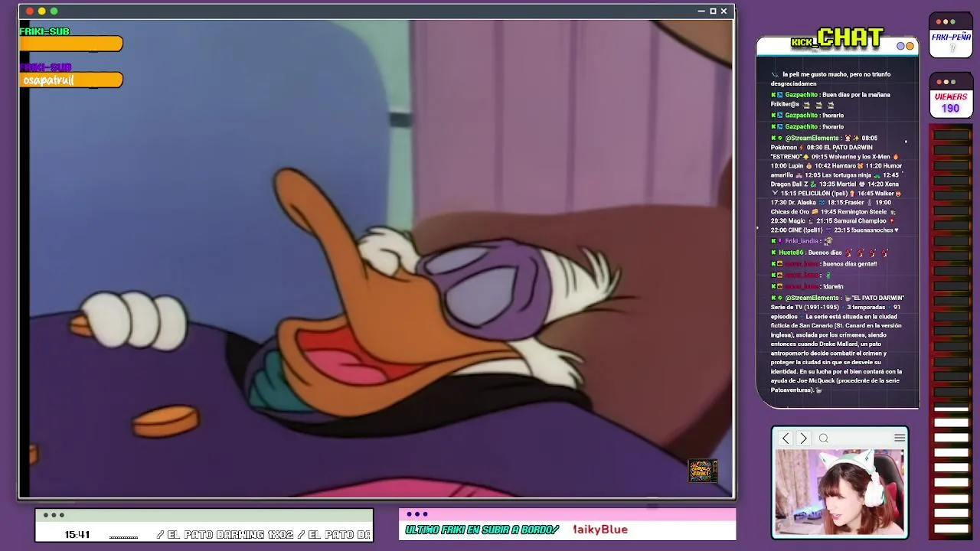Screen dimensions: 980x551
Task: Minimize the cartoon video window
Action: 701,11
